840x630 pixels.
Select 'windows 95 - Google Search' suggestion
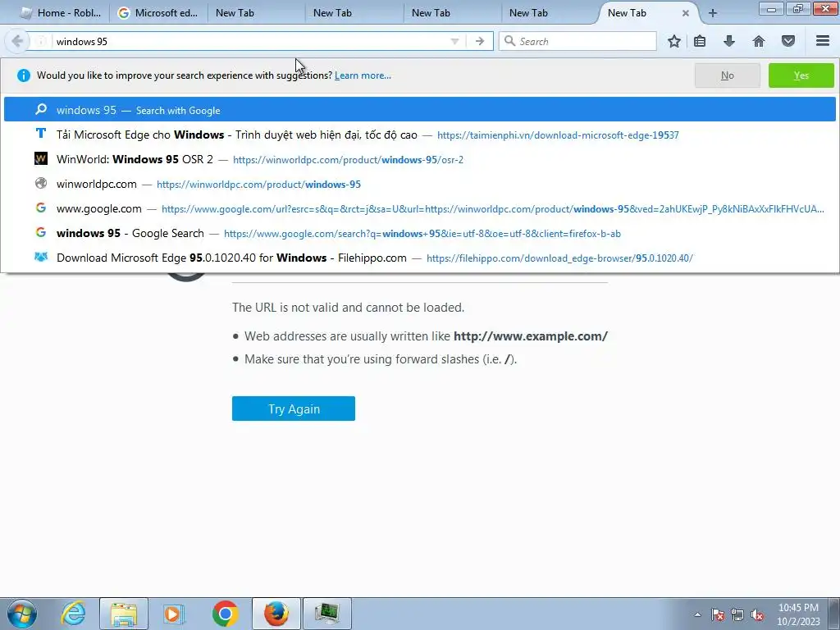(419, 234)
